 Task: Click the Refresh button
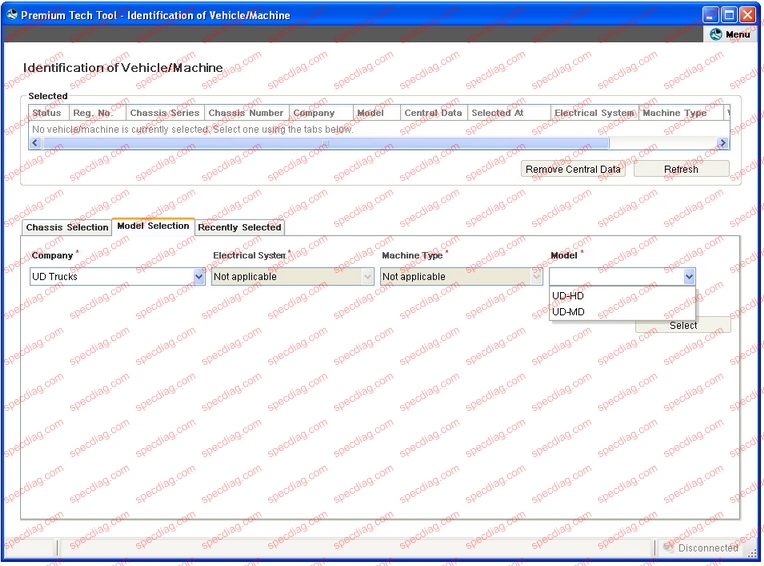click(x=681, y=169)
